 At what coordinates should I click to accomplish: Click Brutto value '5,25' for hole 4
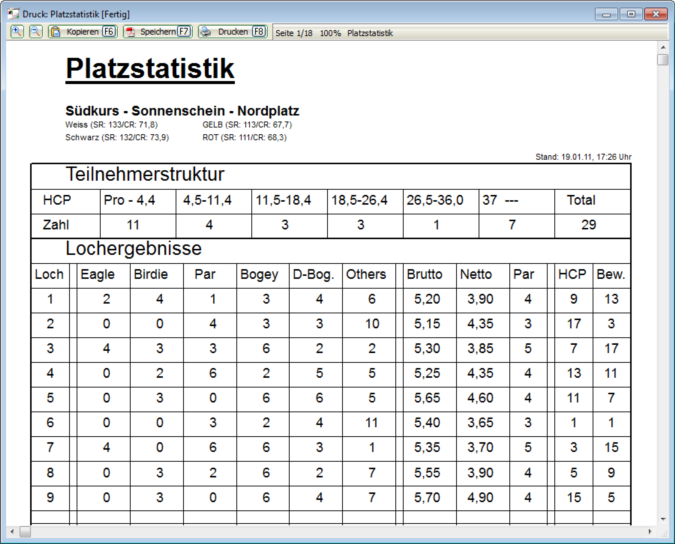coord(427,373)
